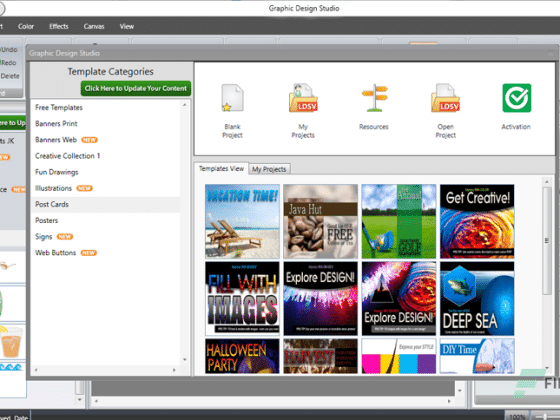560x420 pixels.
Task: Choose the golf tournament template
Action: (x=399, y=221)
